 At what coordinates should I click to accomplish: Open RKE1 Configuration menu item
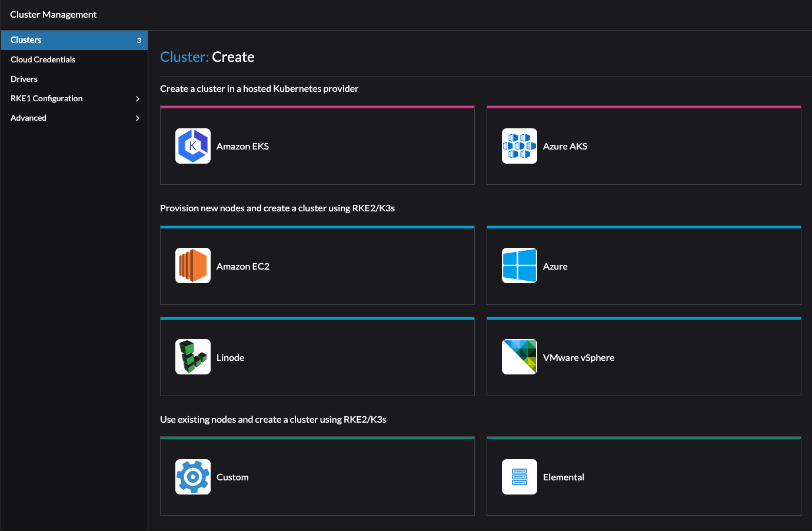[x=74, y=98]
